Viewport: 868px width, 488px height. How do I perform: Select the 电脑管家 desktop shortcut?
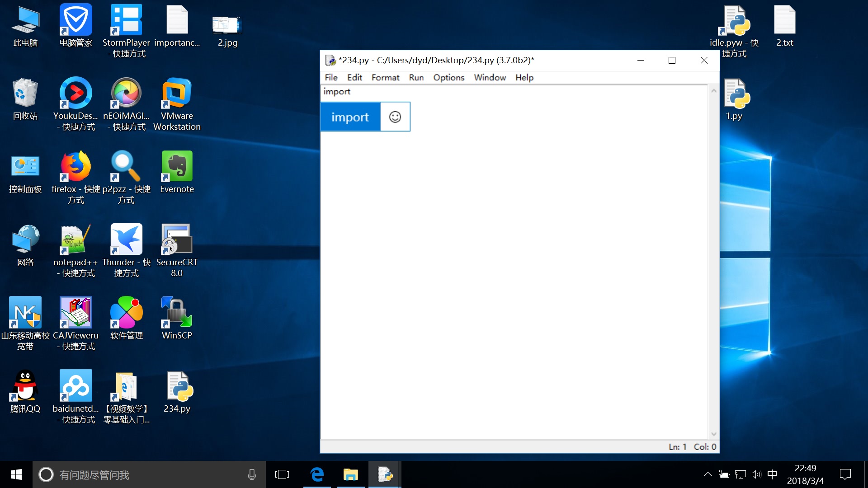coord(75,26)
